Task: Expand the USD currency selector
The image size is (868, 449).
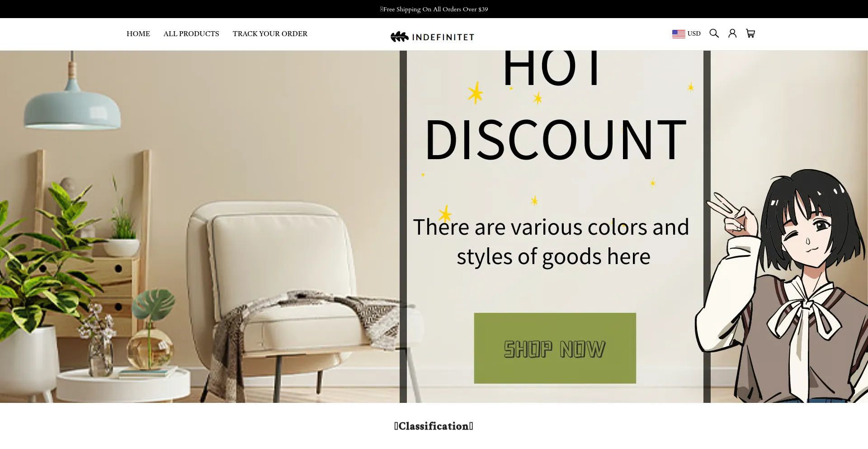Action: click(686, 34)
